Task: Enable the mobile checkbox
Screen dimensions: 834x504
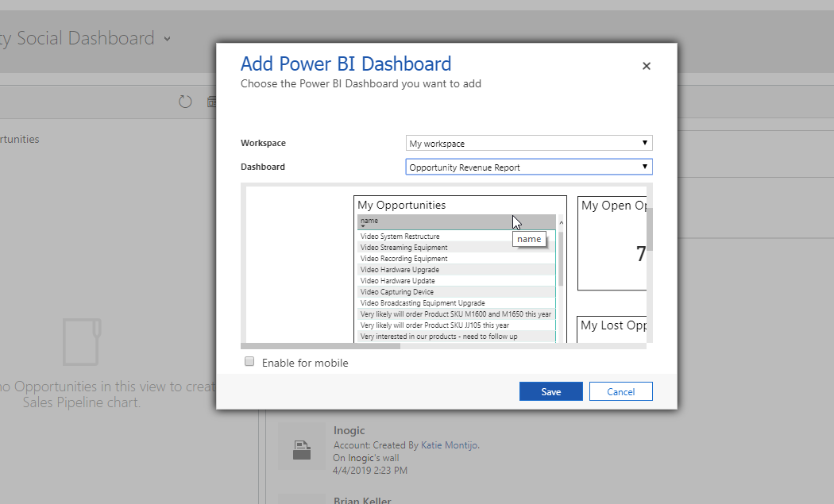Action: click(249, 361)
